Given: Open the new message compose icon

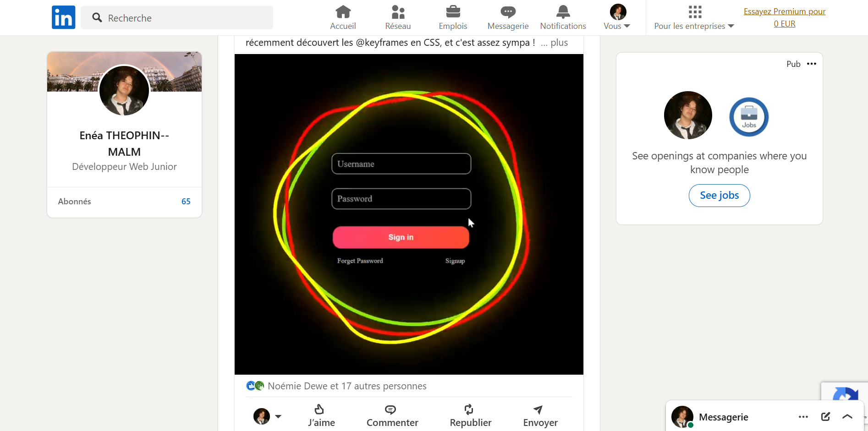Looking at the screenshot, I should point(825,417).
